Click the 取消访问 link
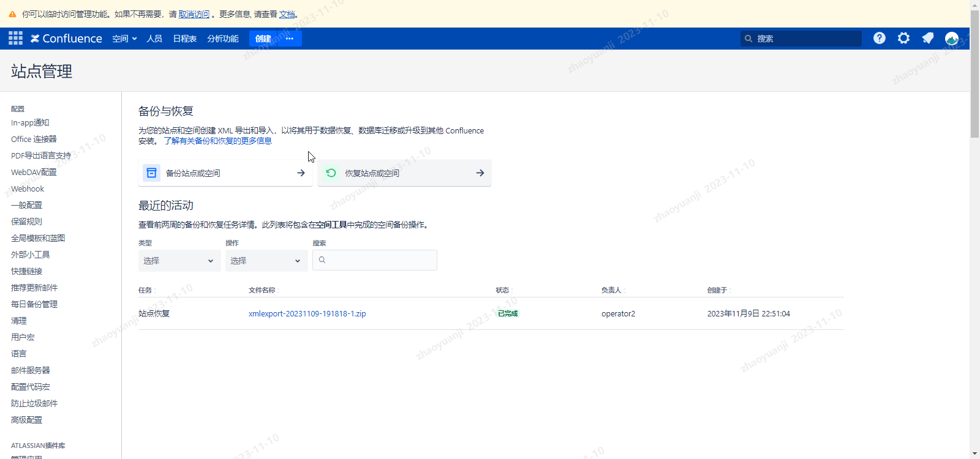Viewport: 980px width, 459px height. click(x=194, y=14)
